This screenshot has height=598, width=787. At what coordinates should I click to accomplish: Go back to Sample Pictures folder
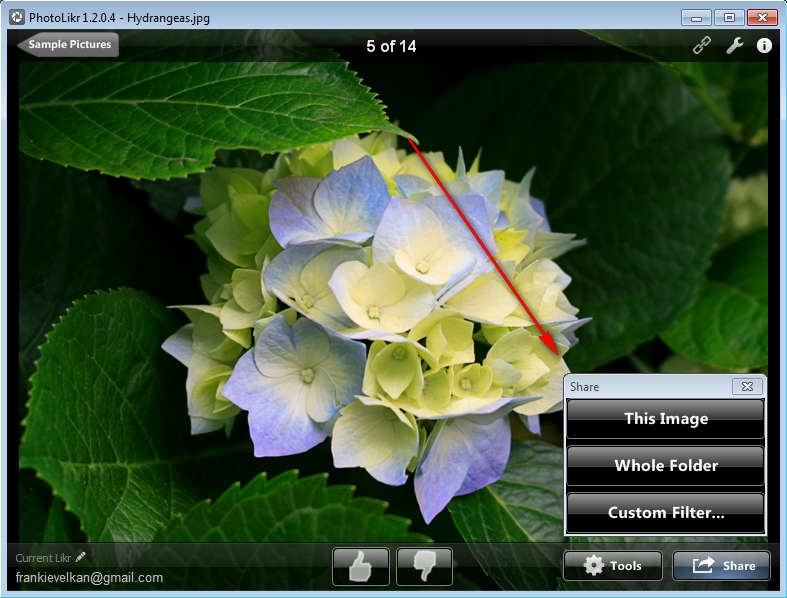(69, 44)
